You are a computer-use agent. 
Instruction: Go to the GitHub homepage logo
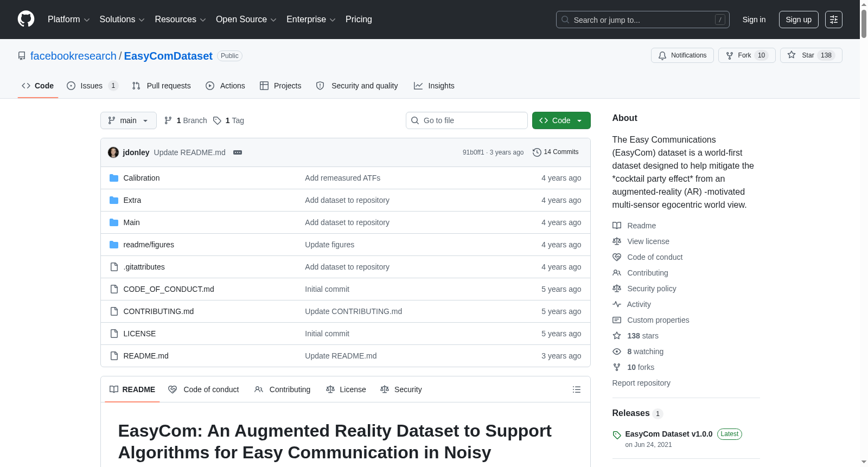[x=26, y=20]
